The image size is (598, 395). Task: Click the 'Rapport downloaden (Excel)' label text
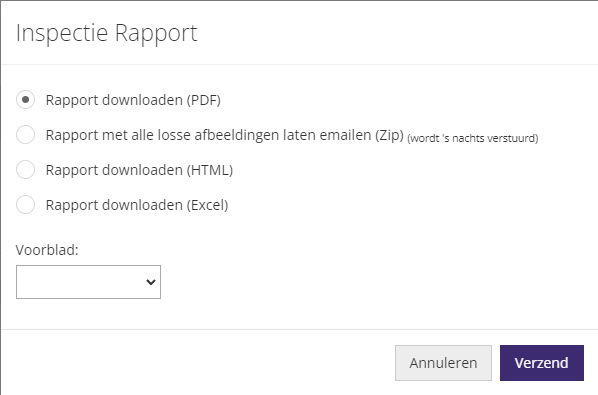coord(137,205)
